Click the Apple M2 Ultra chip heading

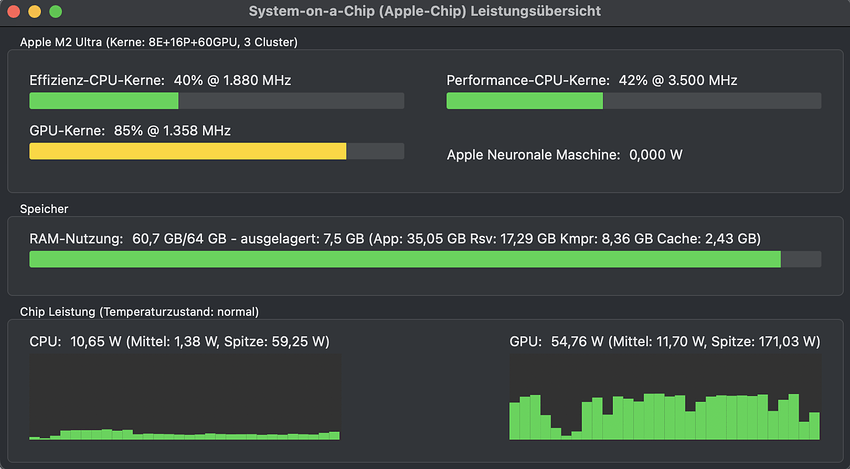pyautogui.click(x=159, y=42)
